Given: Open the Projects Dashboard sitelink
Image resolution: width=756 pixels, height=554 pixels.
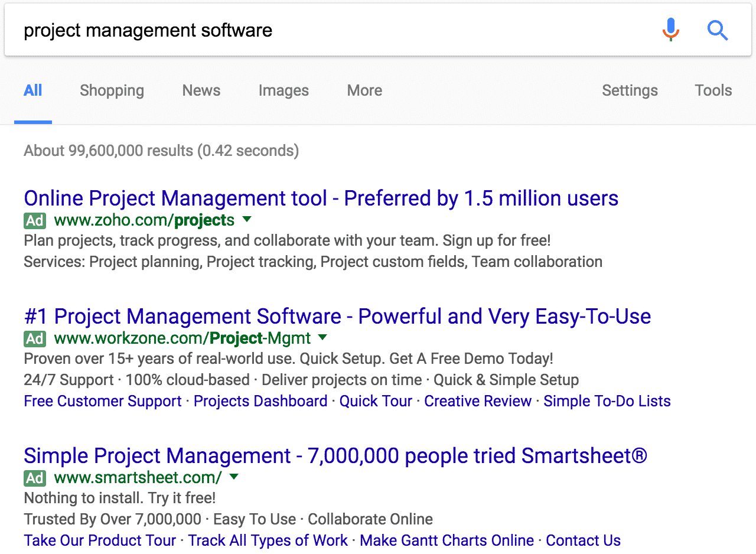Looking at the screenshot, I should pos(260,401).
